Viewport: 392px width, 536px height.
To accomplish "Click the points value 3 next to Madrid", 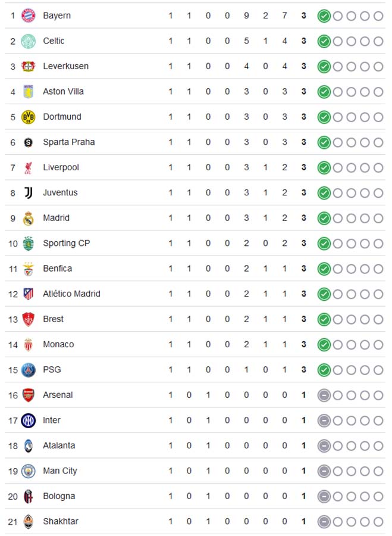I will [x=303, y=218].
